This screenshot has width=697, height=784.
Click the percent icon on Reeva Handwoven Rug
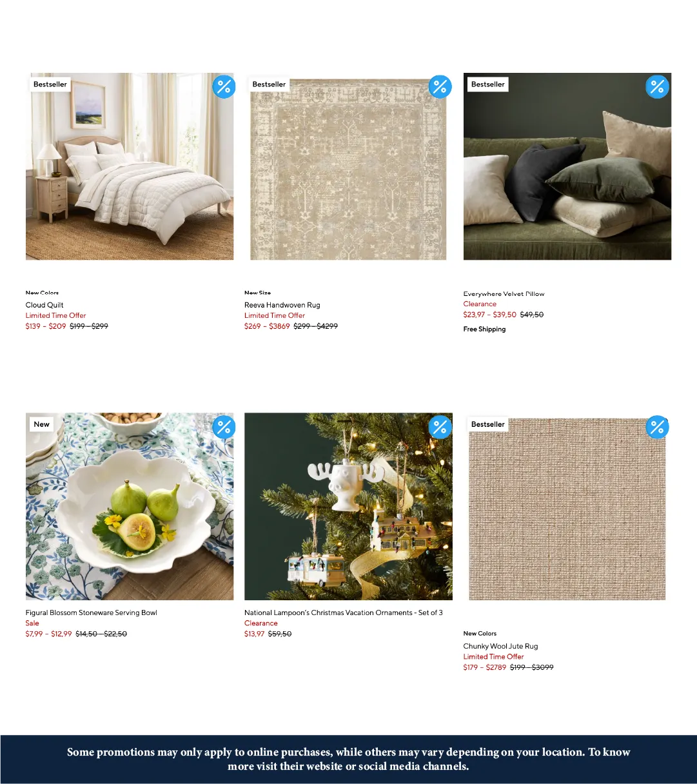tap(440, 86)
